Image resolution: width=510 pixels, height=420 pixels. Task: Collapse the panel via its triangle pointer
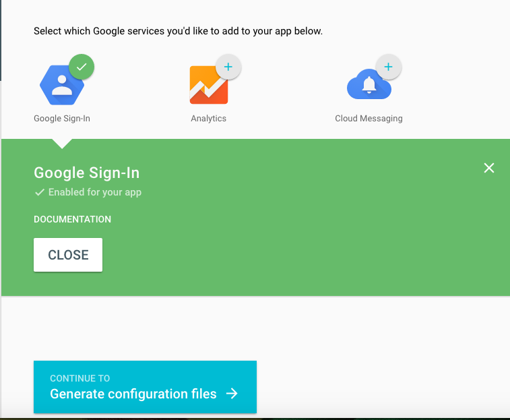[x=61, y=143]
